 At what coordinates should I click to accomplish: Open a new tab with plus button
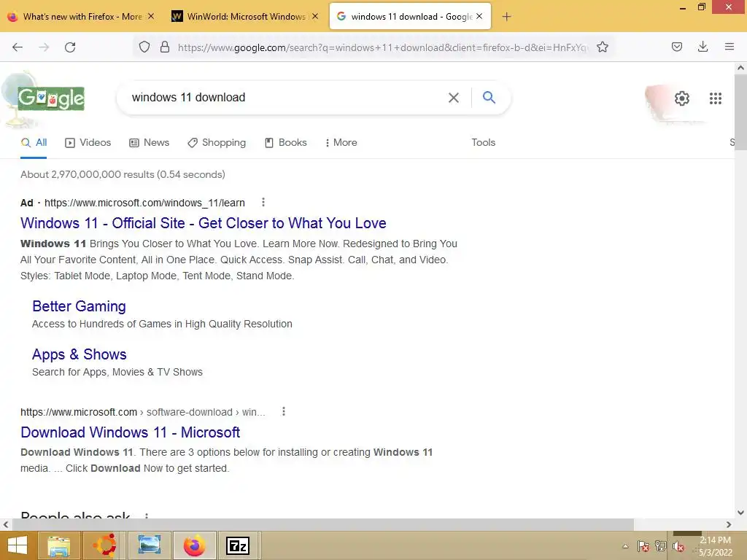point(506,17)
